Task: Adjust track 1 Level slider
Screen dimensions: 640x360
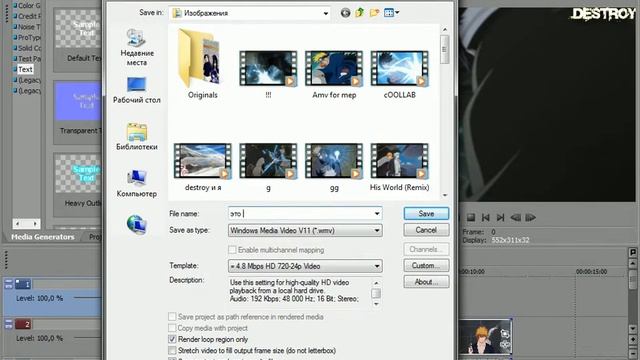Action: 88,298
